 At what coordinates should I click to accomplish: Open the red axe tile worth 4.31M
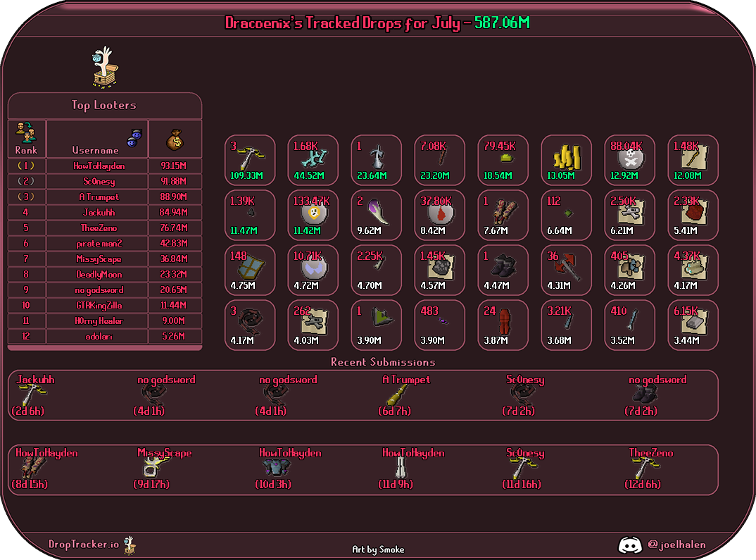(x=566, y=270)
